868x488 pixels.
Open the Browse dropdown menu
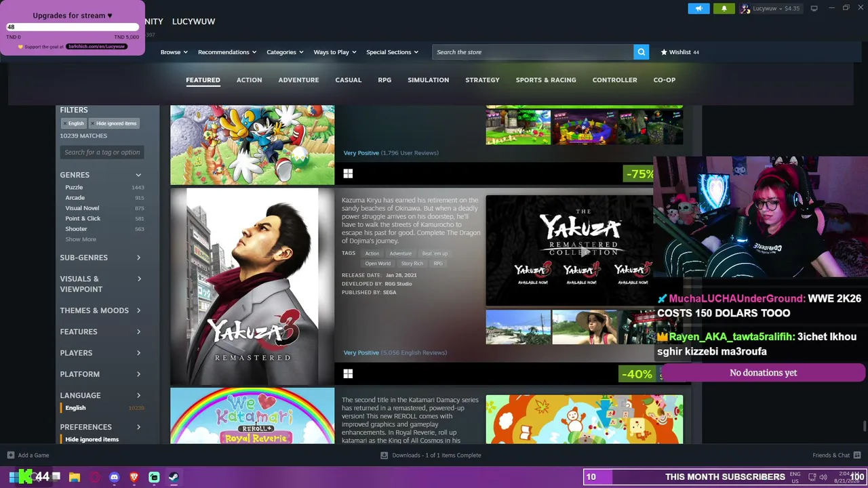(x=174, y=52)
